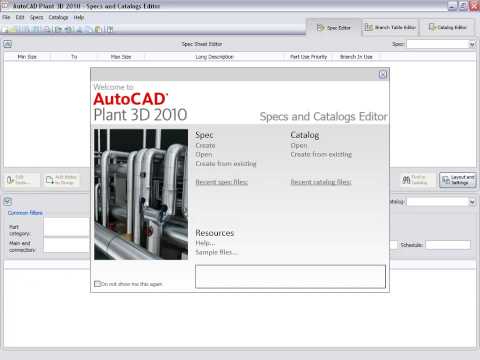This screenshot has height=360, width=480.
Task: Click Create from existing under Catalog
Action: tap(321, 155)
